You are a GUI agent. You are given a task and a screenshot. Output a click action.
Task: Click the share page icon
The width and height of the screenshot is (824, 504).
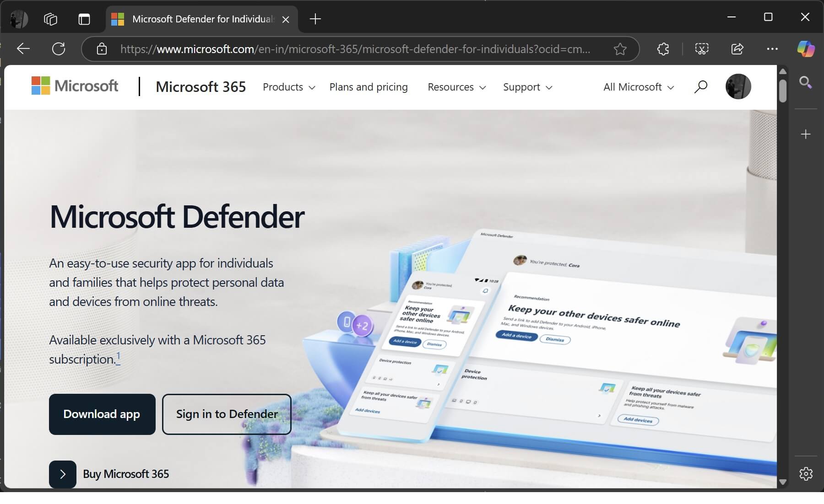tap(737, 49)
